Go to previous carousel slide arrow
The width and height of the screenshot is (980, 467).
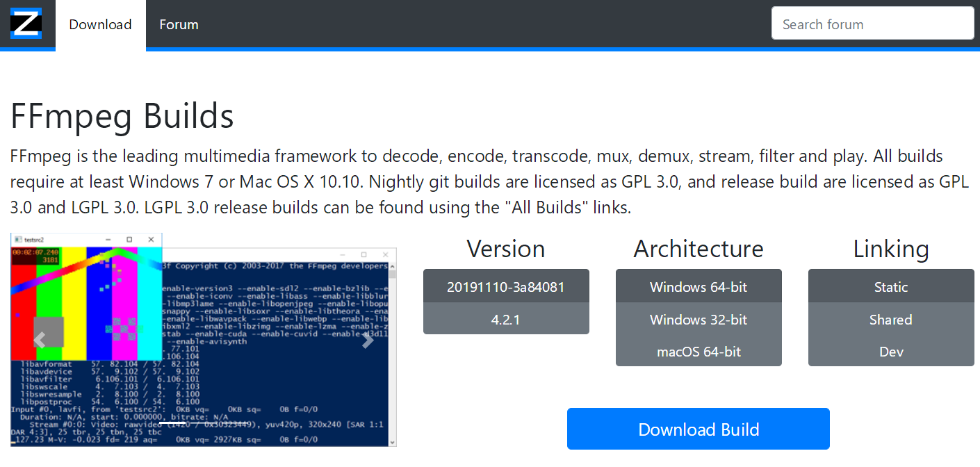click(x=40, y=340)
